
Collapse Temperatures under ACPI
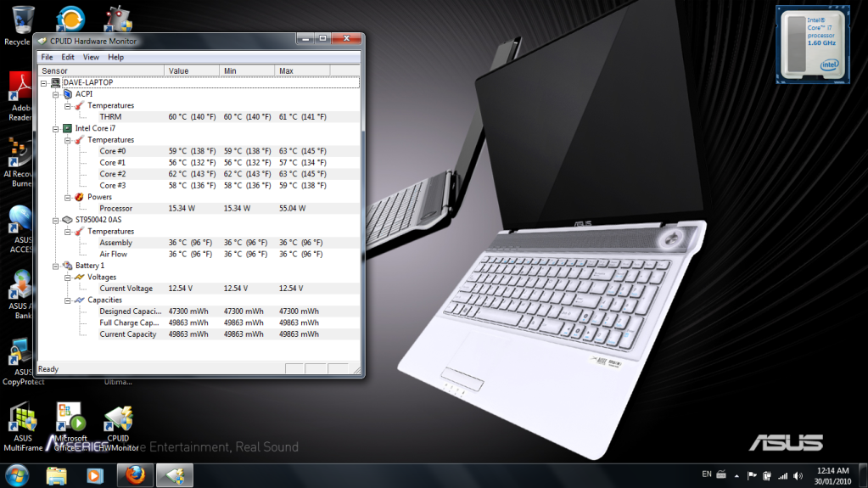coord(68,106)
